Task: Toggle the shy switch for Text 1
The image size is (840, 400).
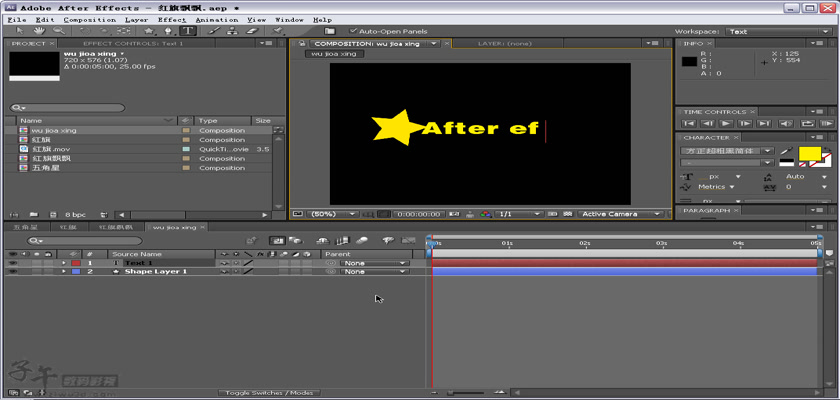Action: (224, 263)
